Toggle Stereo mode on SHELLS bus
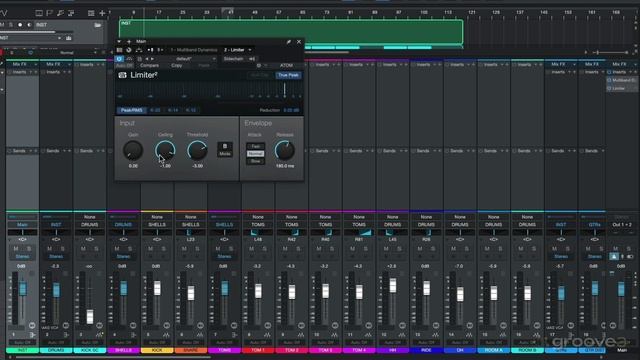 [x=123, y=256]
